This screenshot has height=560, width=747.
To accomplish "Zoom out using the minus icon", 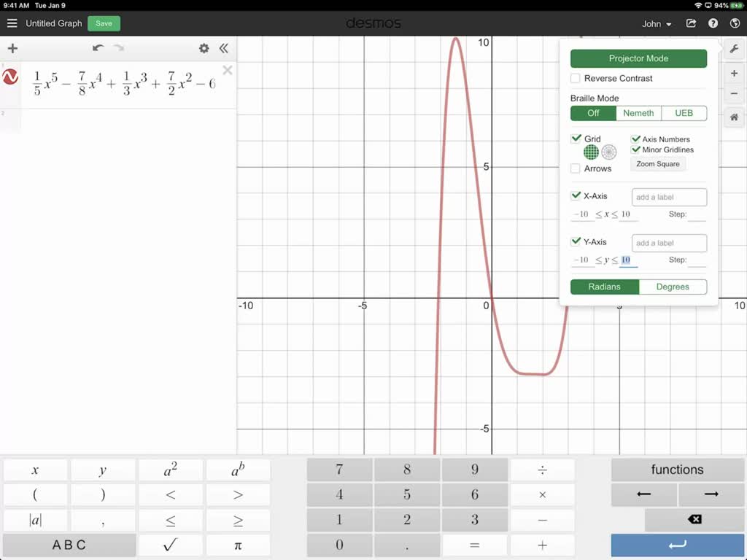I will [734, 95].
